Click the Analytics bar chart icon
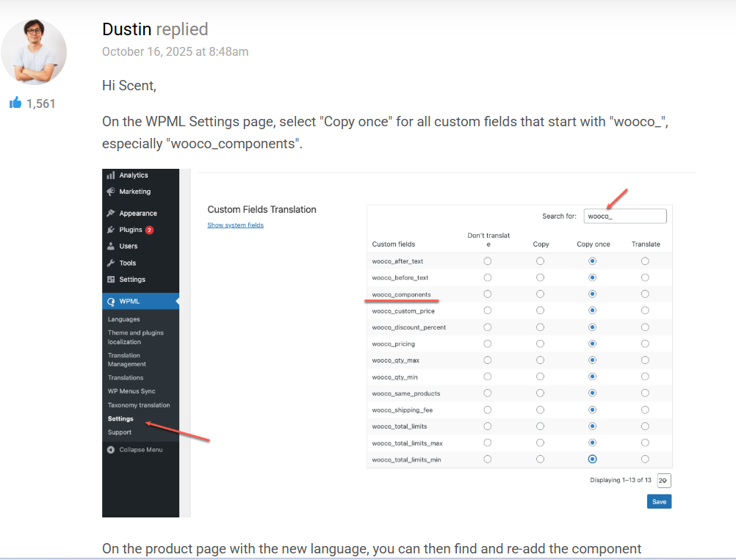Viewport: 736px width, 560px height. tap(111, 175)
